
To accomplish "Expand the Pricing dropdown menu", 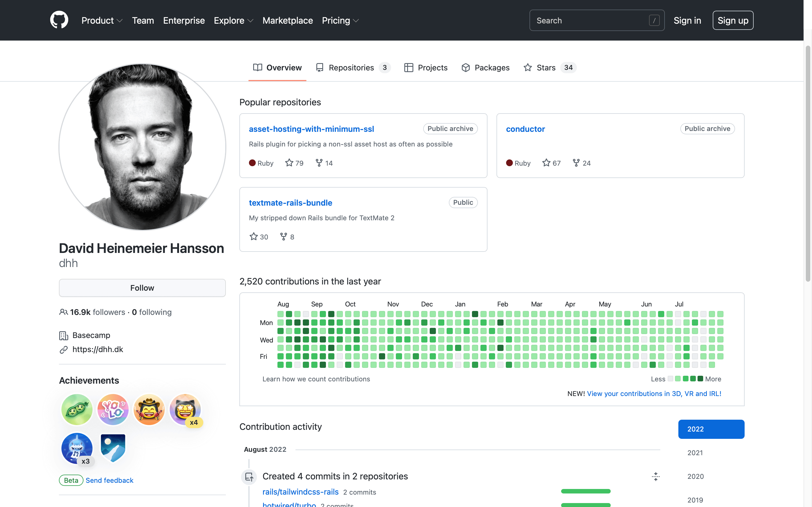I will 340,20.
